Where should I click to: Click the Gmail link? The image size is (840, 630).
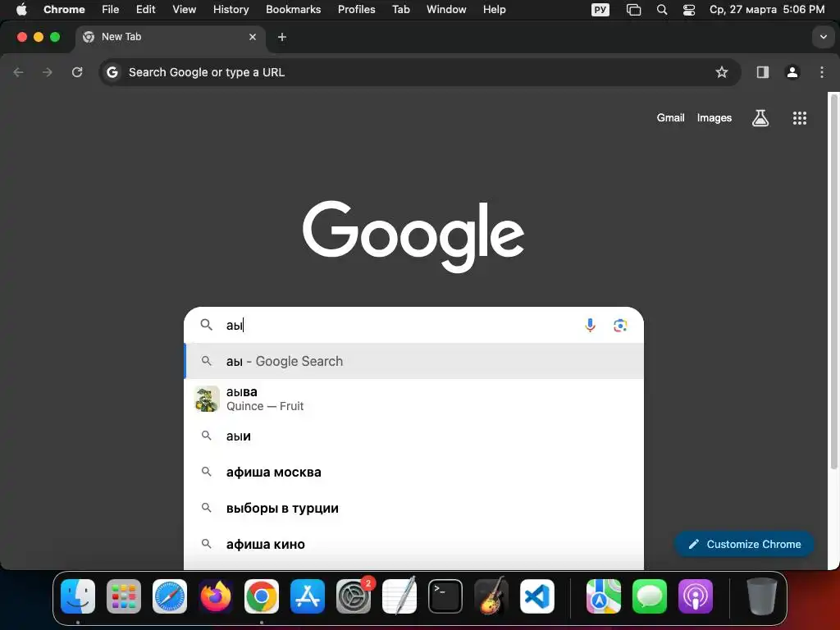[670, 118]
